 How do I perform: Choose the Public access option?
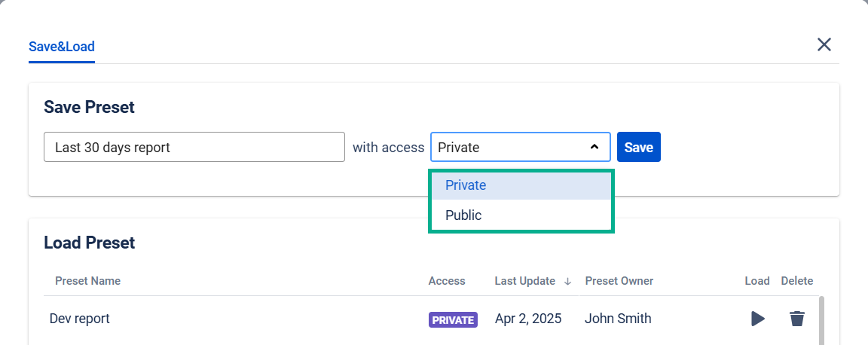(x=463, y=215)
